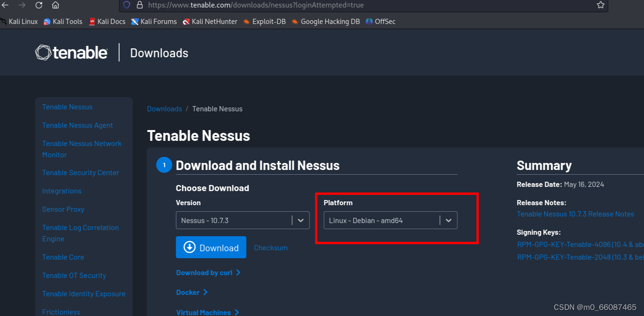This screenshot has width=644, height=316.
Task: Open the Kali NetHunter bookmark
Action: (x=210, y=21)
